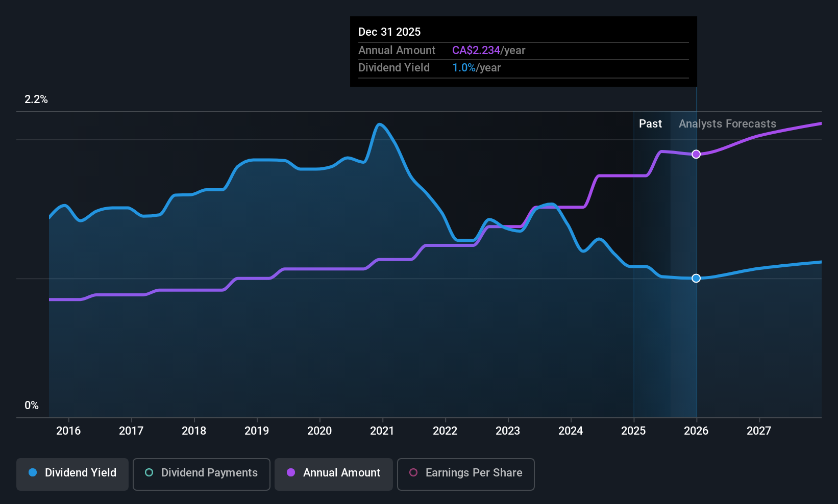Select the 2016 year axis label

pos(69,431)
